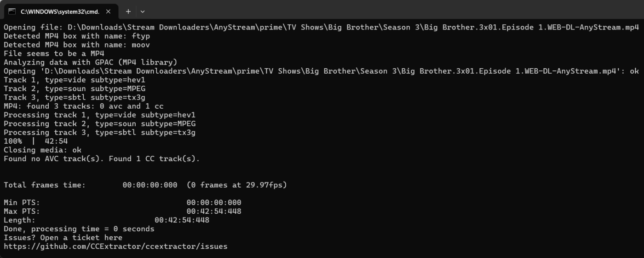The image size is (644, 258).
Task: Click the Max PTS value 00:42:54:448
Action: (214, 211)
